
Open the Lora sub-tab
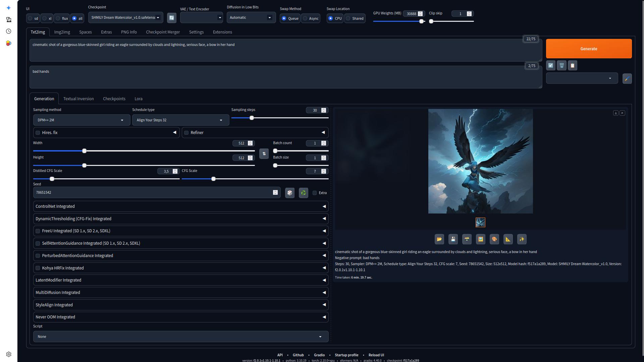point(139,99)
